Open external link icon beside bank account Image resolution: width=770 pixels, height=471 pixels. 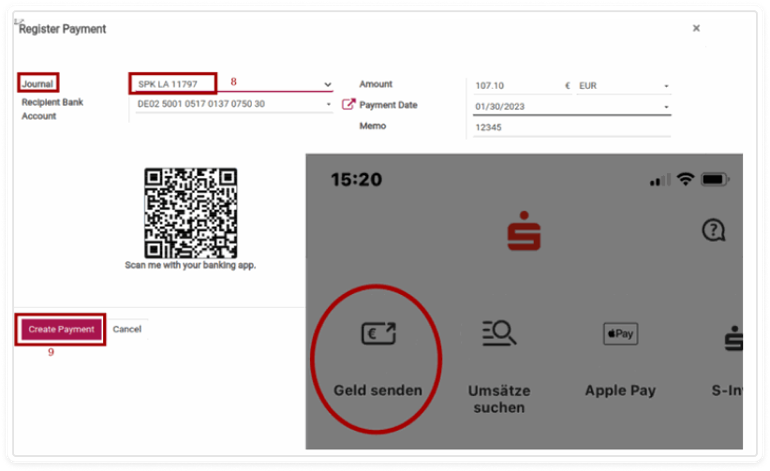pyautogui.click(x=348, y=104)
